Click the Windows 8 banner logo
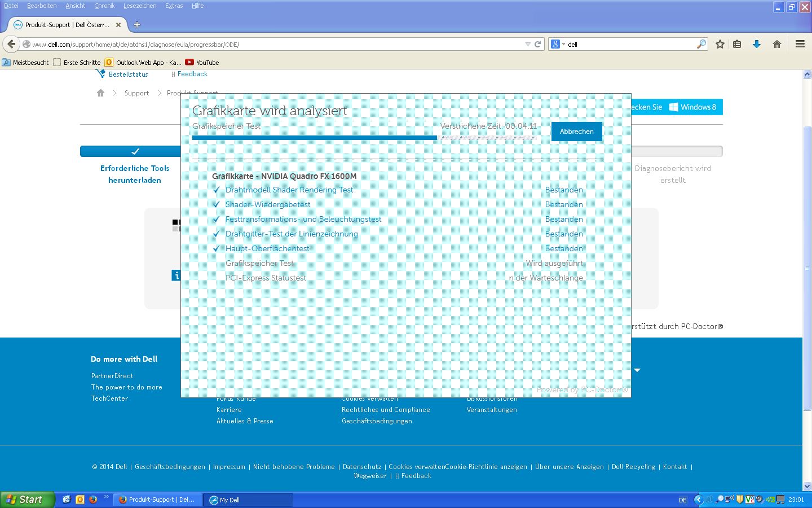Screen dimensions: 812x508 pos(692,107)
